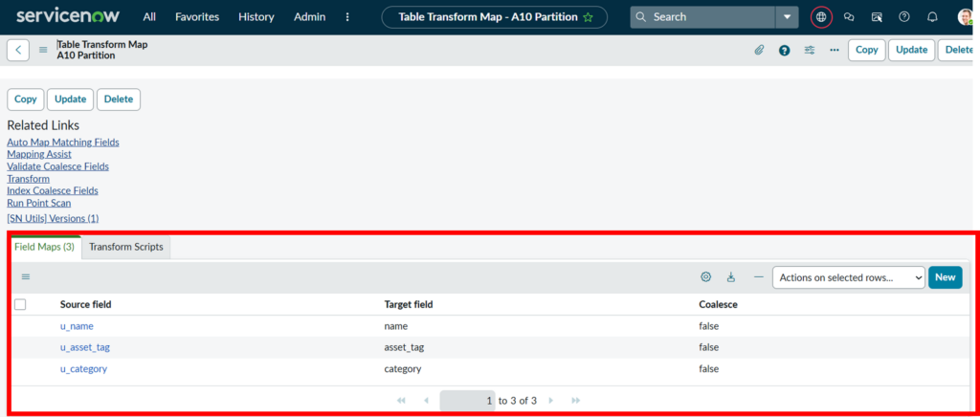Open the help question mark in top banner
Viewport: 980px width, 417px height.
tap(904, 17)
